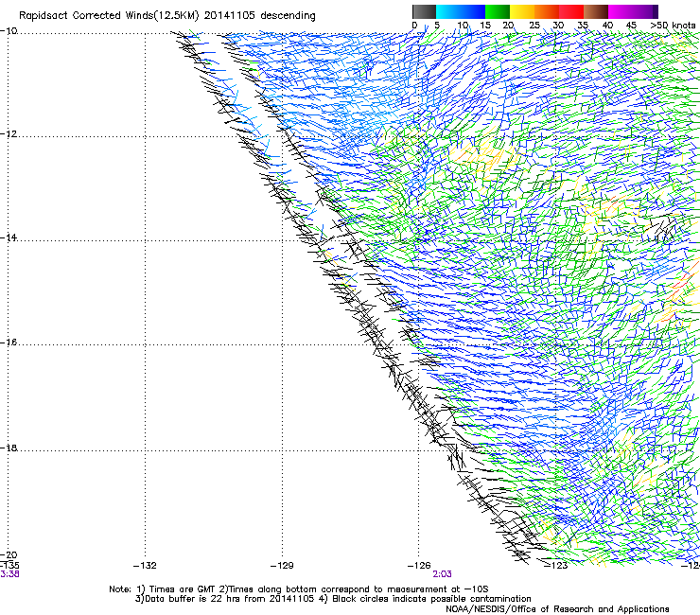Click the latitude label '-12'
Screen dimensions: 700x615
tap(9, 134)
